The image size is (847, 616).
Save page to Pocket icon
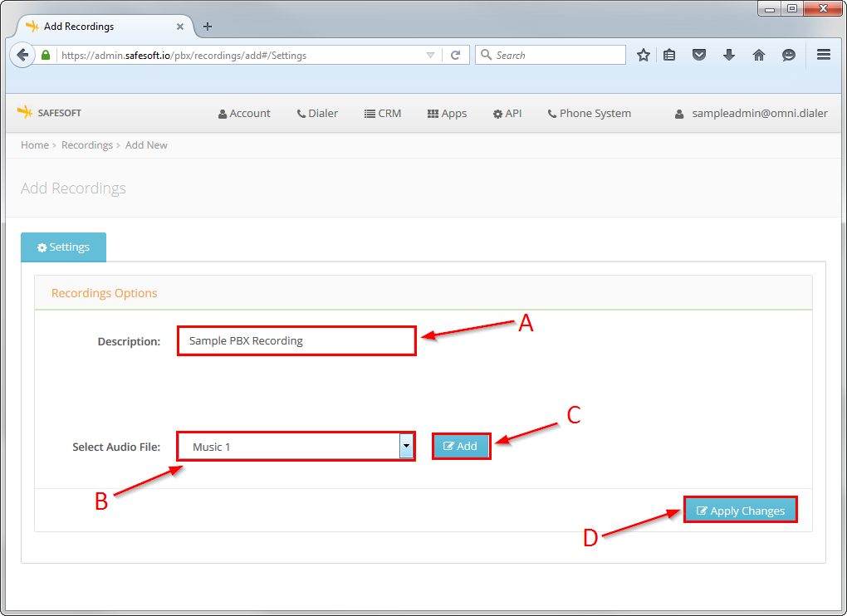coord(699,55)
